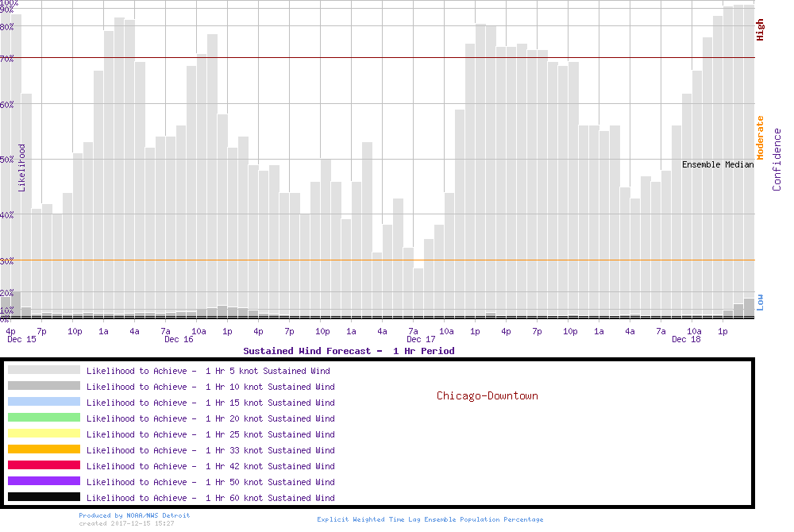The height and width of the screenshot is (532, 794).
Task: Click the orange 33 knot legend swatch
Action: pos(44,449)
